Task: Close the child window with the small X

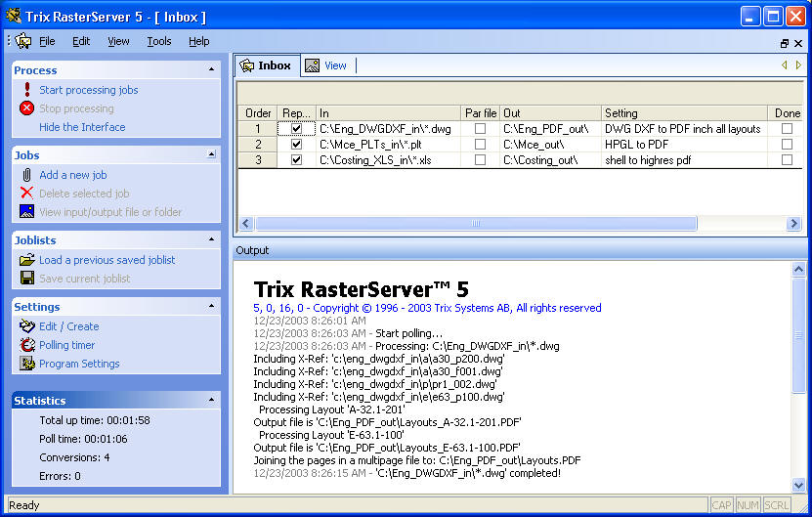Action: tap(798, 44)
